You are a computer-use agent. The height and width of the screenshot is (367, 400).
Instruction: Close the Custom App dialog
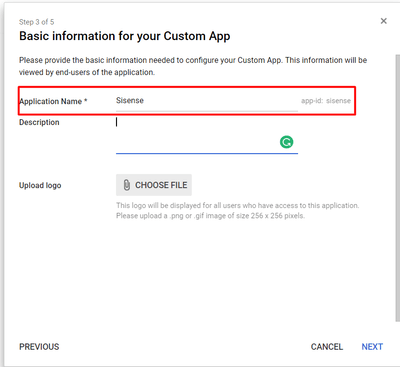pyautogui.click(x=384, y=21)
